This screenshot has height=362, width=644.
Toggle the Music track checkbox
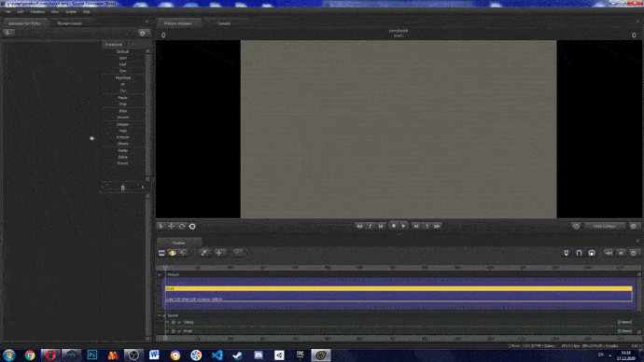[179, 331]
